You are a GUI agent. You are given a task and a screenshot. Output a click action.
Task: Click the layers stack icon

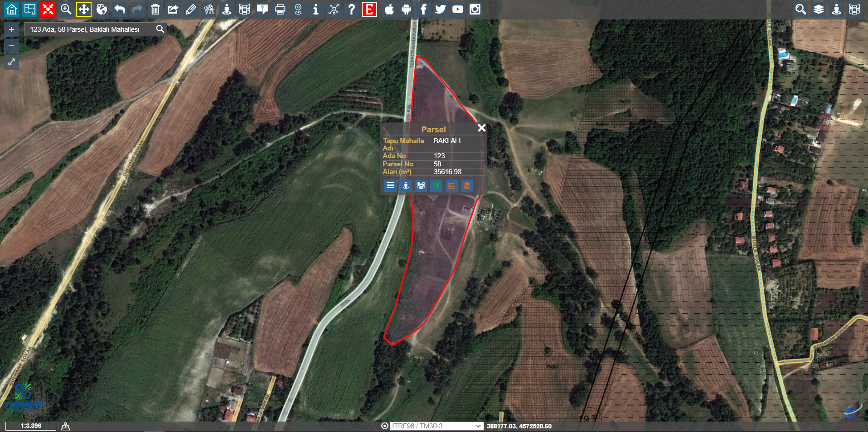coord(819,9)
